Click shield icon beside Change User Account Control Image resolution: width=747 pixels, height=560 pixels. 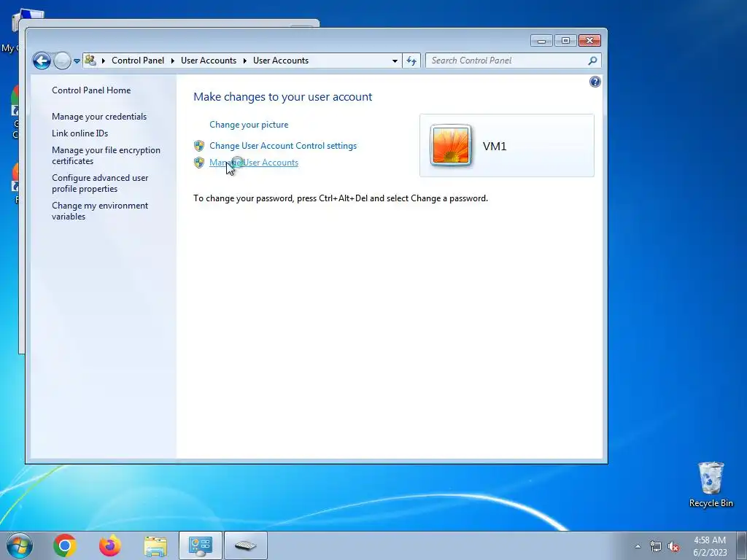(x=199, y=146)
